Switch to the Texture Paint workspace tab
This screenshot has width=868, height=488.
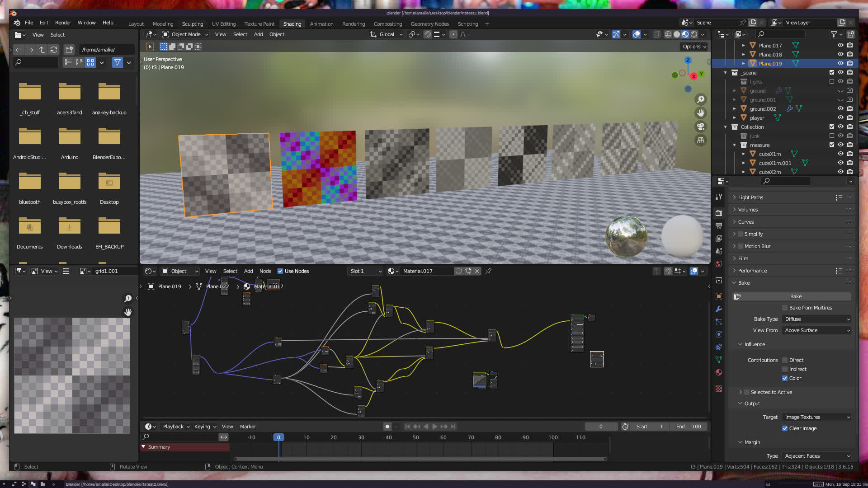(259, 24)
